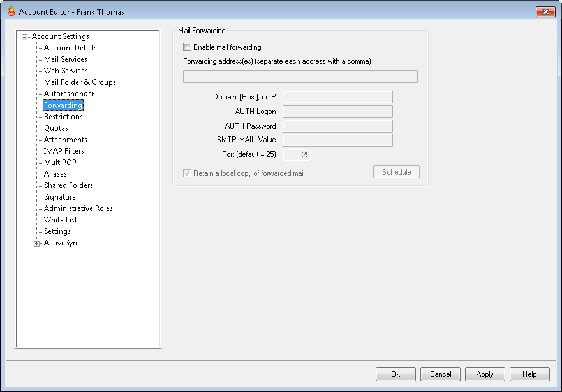Click the Forwarding address(es) input field
Image resolution: width=562 pixels, height=392 pixels.
pos(300,76)
